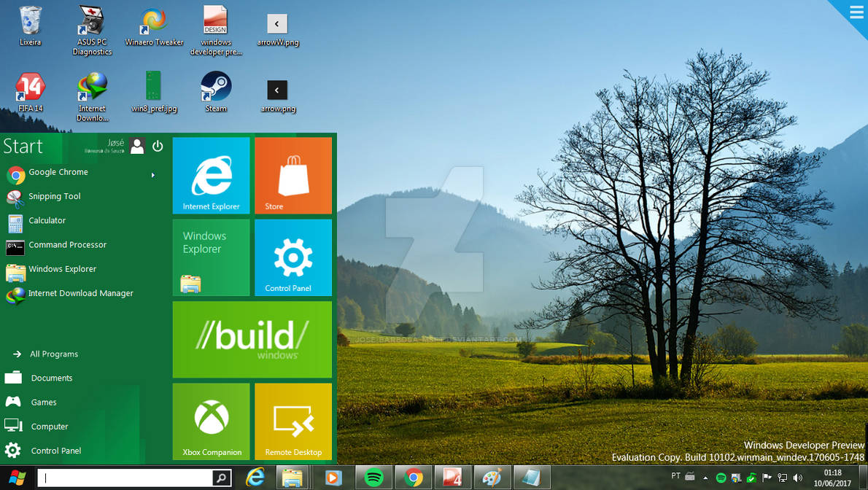Open Control Panel link in Start list
This screenshot has width=868, height=490.
click(x=43, y=451)
